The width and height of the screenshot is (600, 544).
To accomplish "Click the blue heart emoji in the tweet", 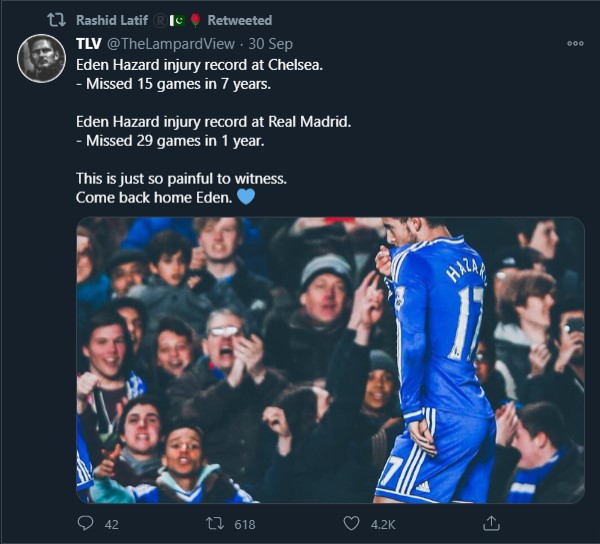I will [246, 197].
